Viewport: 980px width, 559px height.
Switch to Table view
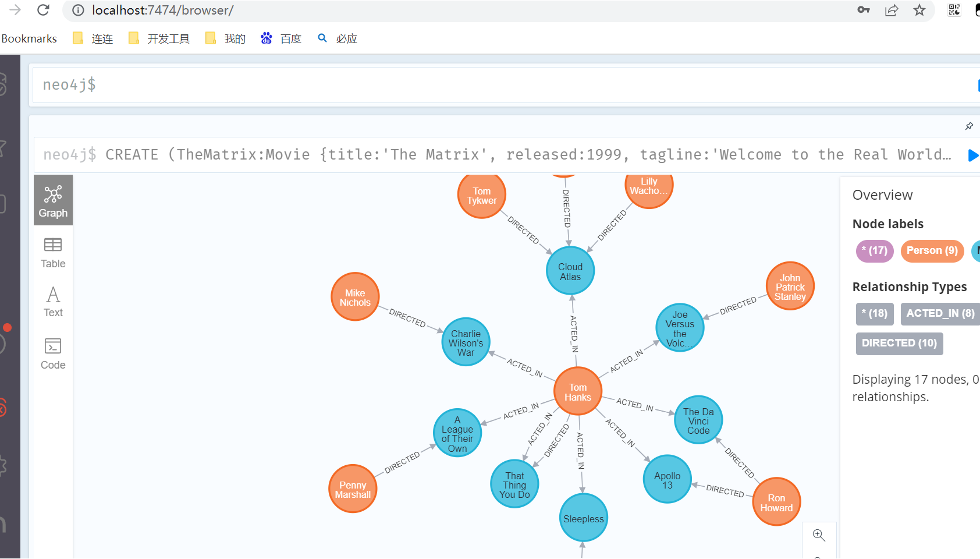53,253
